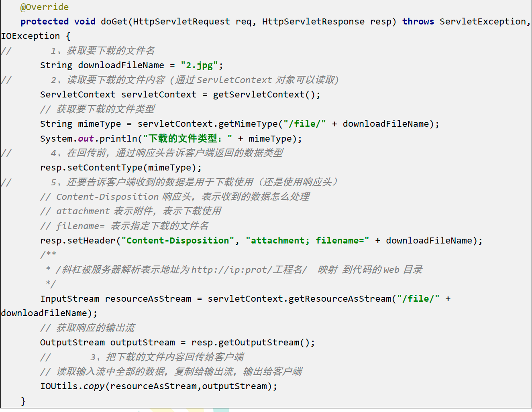
Task: Click the @Override annotation
Action: point(45,7)
